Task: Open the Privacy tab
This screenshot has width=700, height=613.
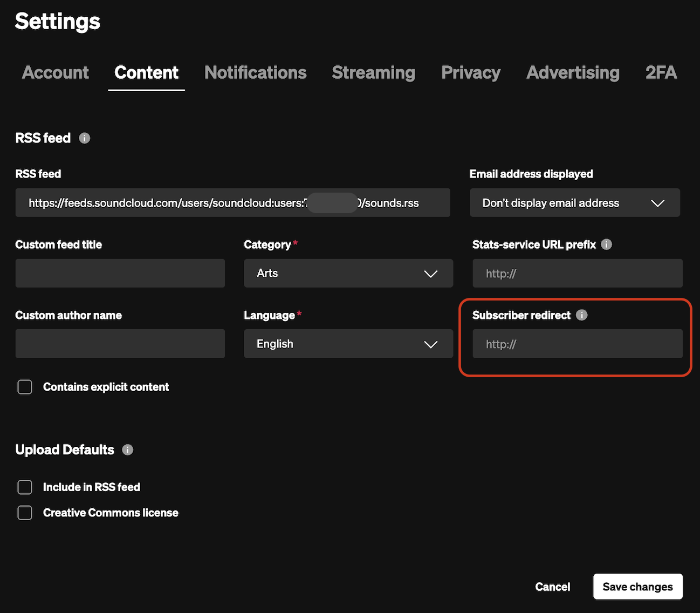Action: coord(470,73)
